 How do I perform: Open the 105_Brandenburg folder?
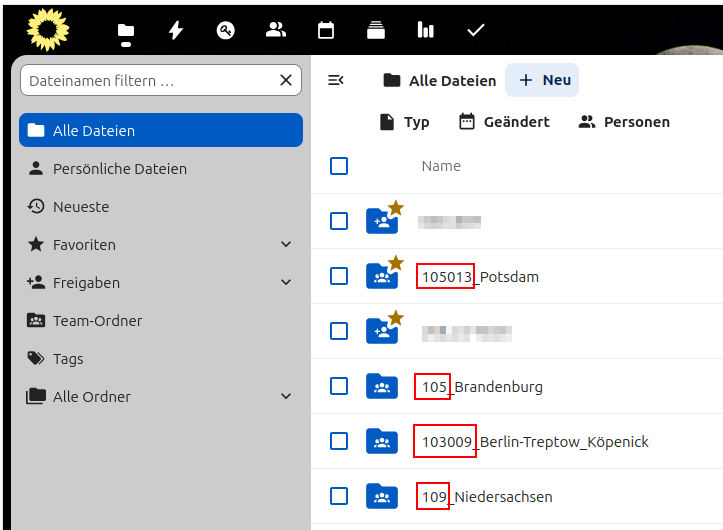point(497,386)
